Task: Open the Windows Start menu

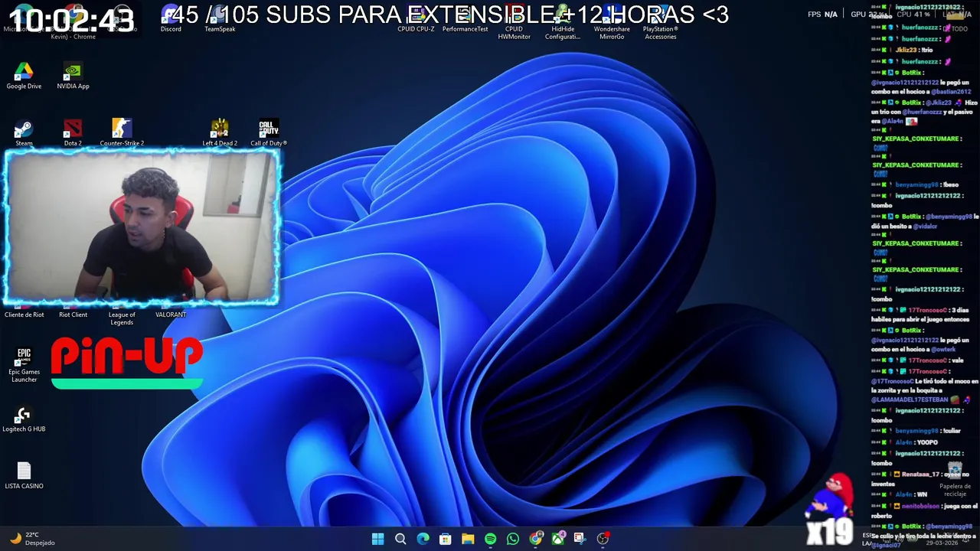Action: click(377, 539)
